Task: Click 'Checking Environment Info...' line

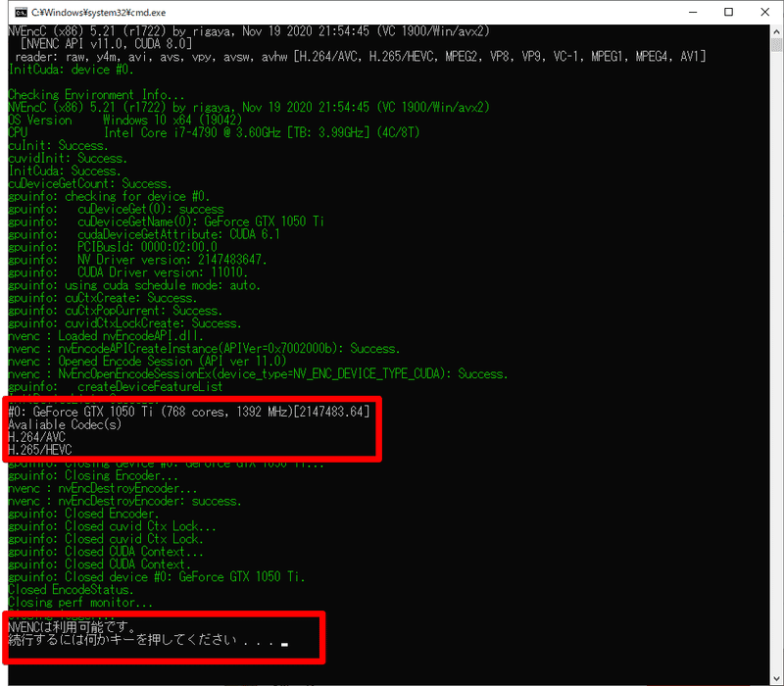Action: [96, 94]
